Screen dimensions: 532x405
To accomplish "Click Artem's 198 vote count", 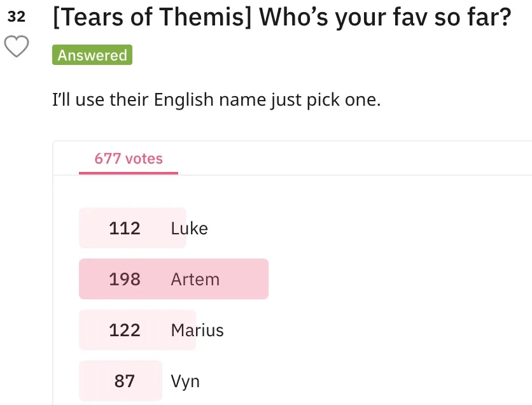I will point(125,279).
